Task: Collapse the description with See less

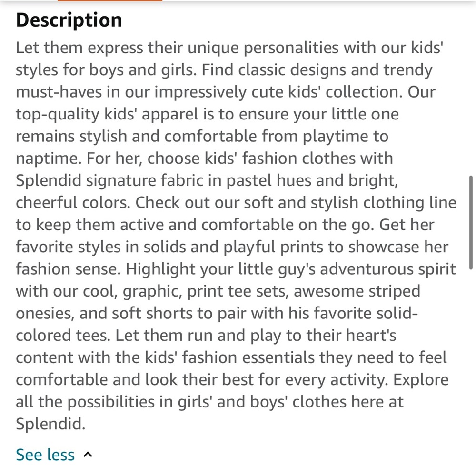Action: (x=45, y=455)
